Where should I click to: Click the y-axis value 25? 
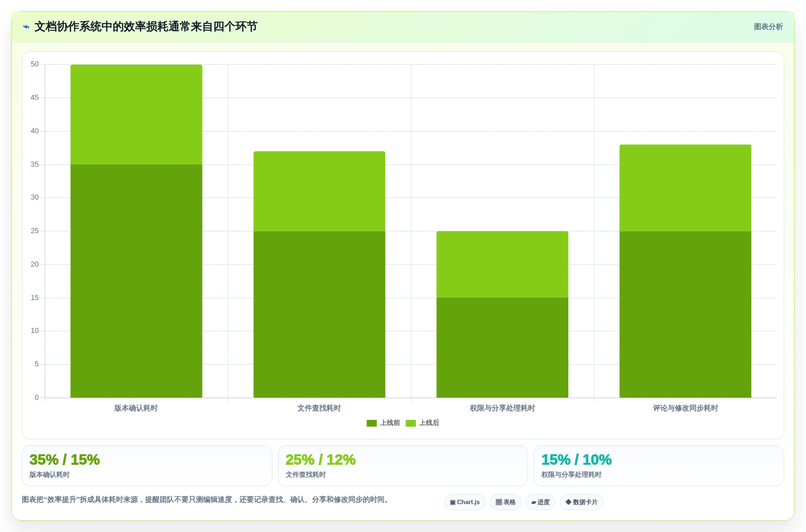click(35, 231)
